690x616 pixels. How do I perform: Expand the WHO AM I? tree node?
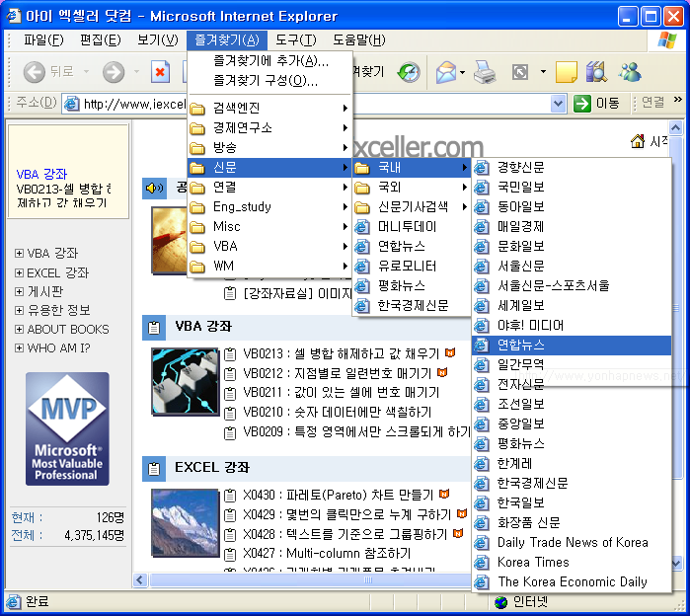19,348
